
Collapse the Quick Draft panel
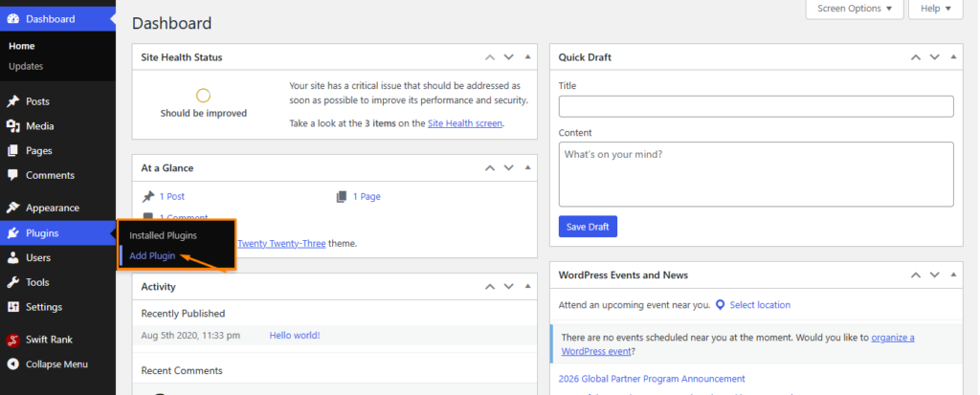(953, 56)
